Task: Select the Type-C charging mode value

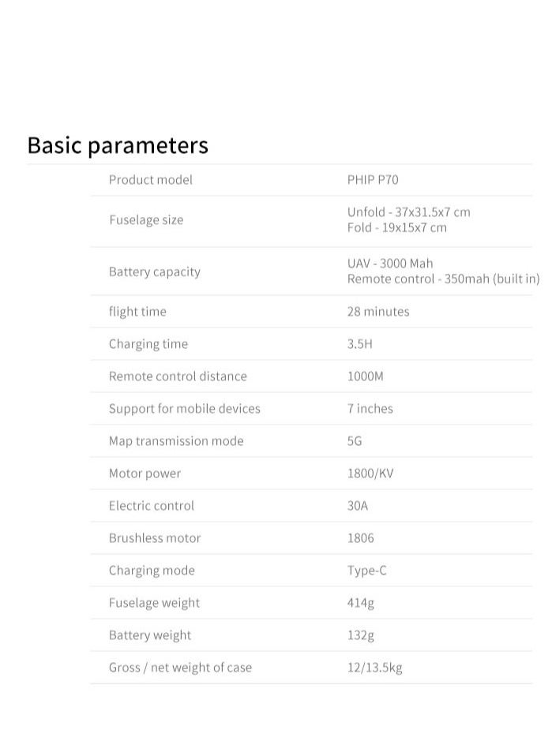Action: click(x=366, y=571)
